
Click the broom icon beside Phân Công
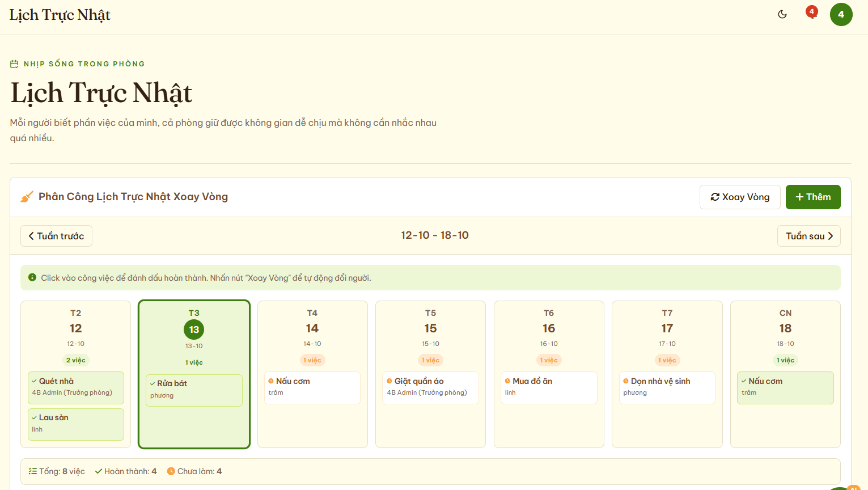(x=27, y=197)
